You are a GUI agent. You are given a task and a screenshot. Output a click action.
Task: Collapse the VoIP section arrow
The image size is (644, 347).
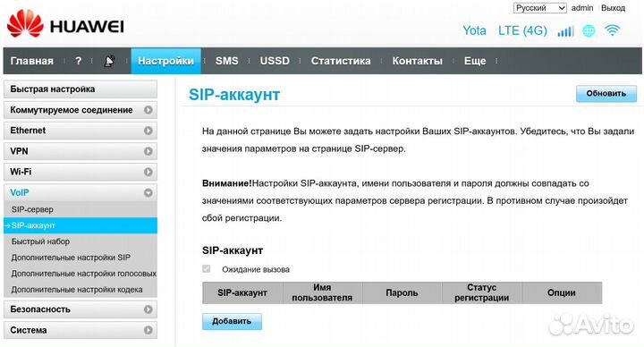[148, 192]
